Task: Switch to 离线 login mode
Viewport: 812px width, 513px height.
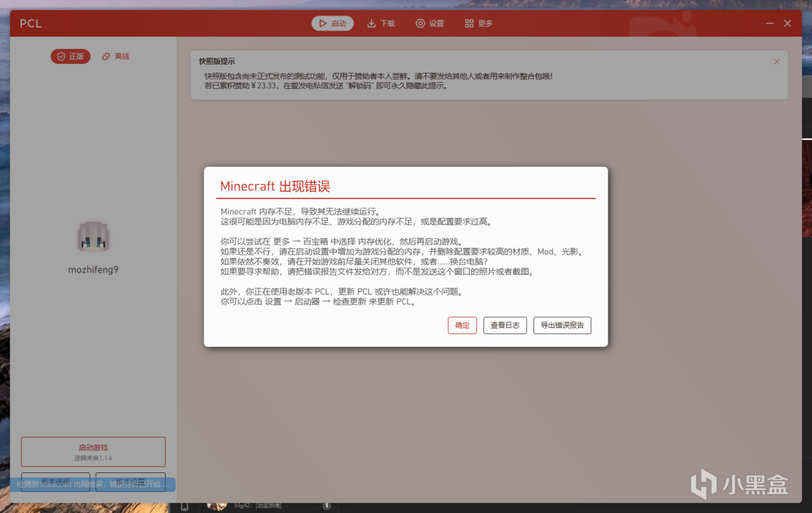Action: coord(115,56)
